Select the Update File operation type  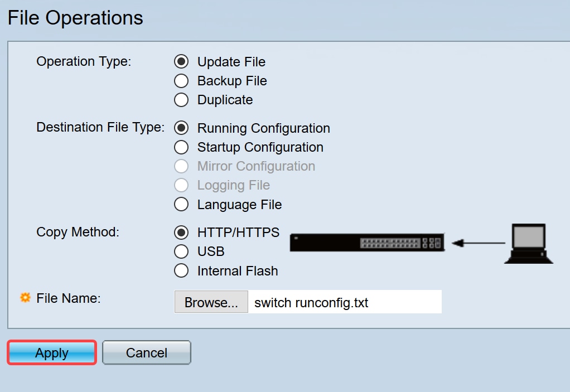[x=181, y=61]
